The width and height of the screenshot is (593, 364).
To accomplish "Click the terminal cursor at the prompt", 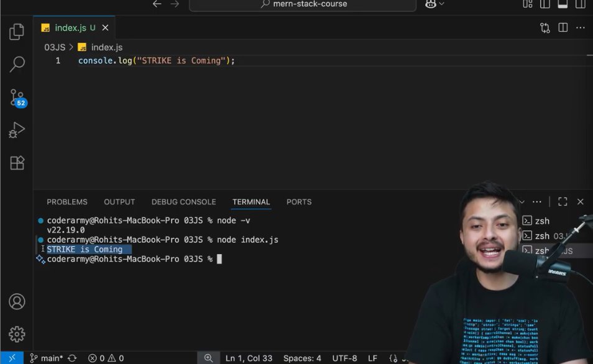I will click(219, 259).
